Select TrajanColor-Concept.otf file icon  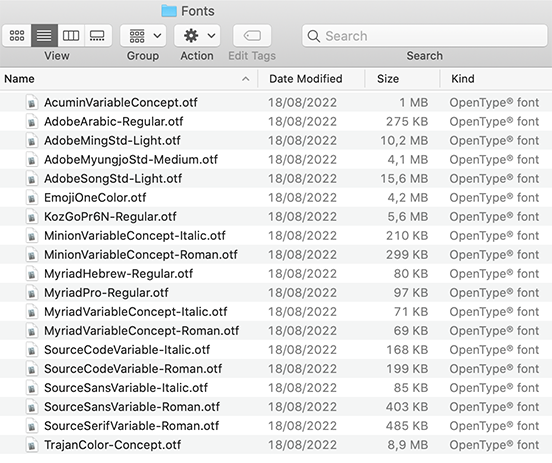[32, 445]
